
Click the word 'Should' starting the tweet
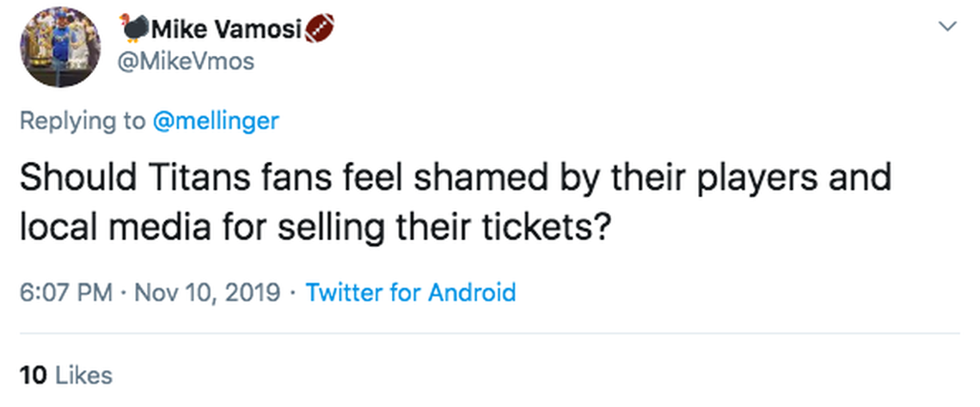point(67,178)
